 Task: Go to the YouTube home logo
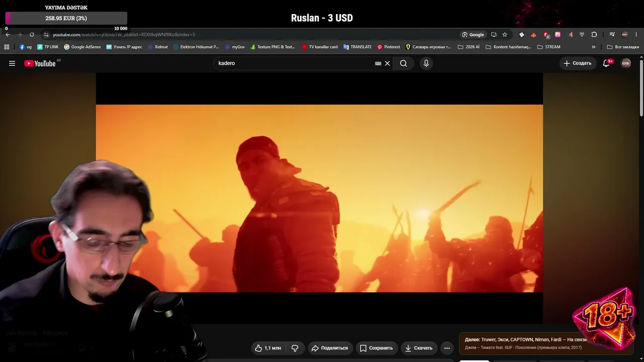tap(40, 63)
